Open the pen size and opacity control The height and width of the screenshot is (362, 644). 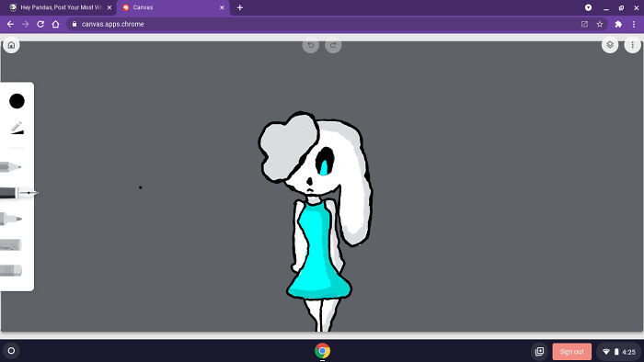(17, 129)
